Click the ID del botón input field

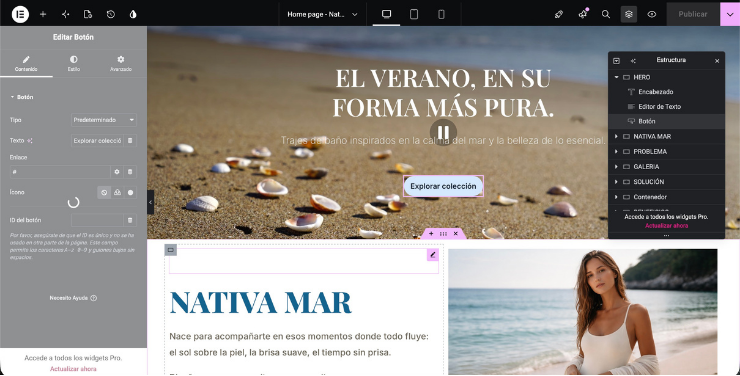click(97, 220)
